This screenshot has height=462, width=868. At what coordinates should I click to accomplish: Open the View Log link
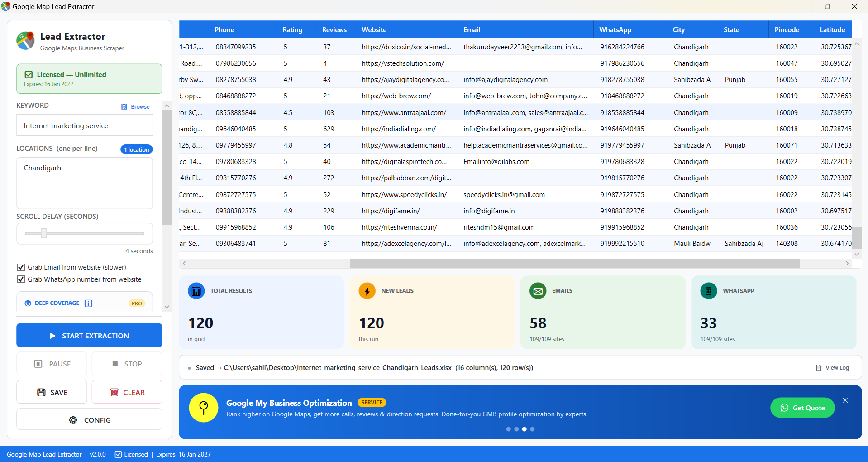(832, 368)
